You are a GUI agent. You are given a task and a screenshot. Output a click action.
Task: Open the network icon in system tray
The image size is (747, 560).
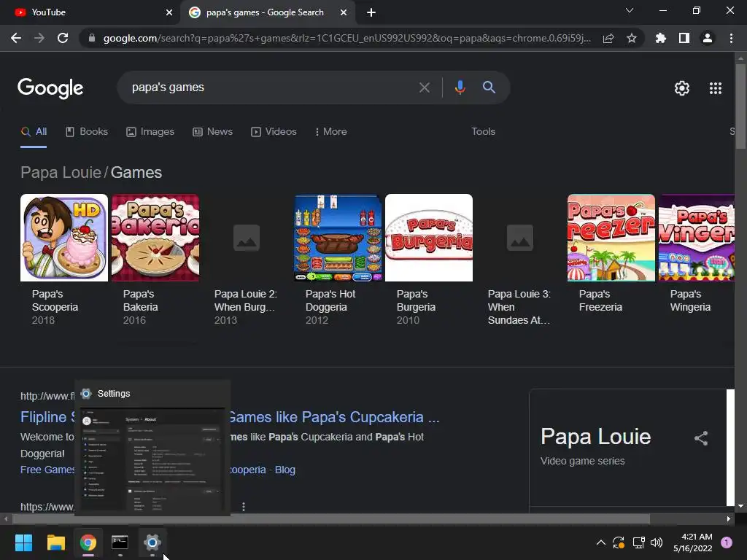tap(638, 542)
